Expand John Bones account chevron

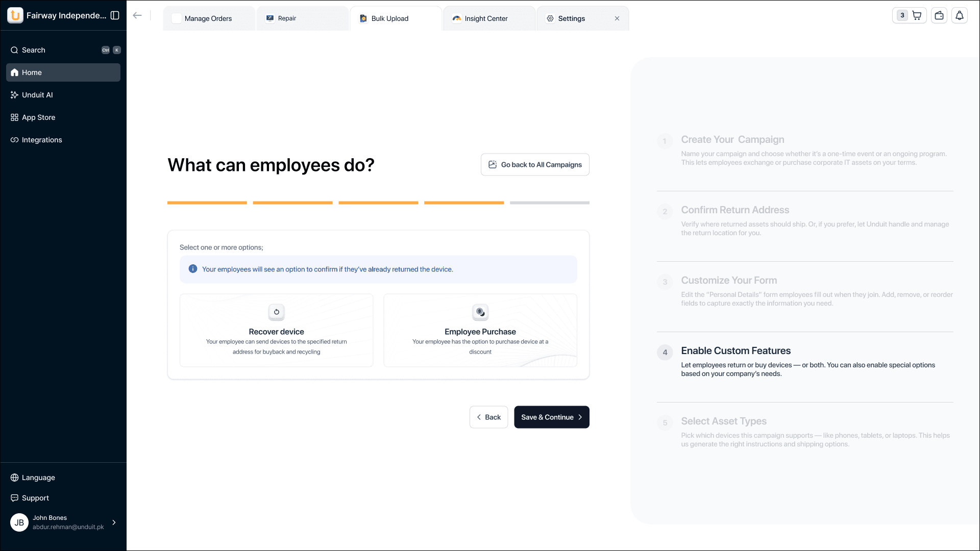(x=114, y=522)
